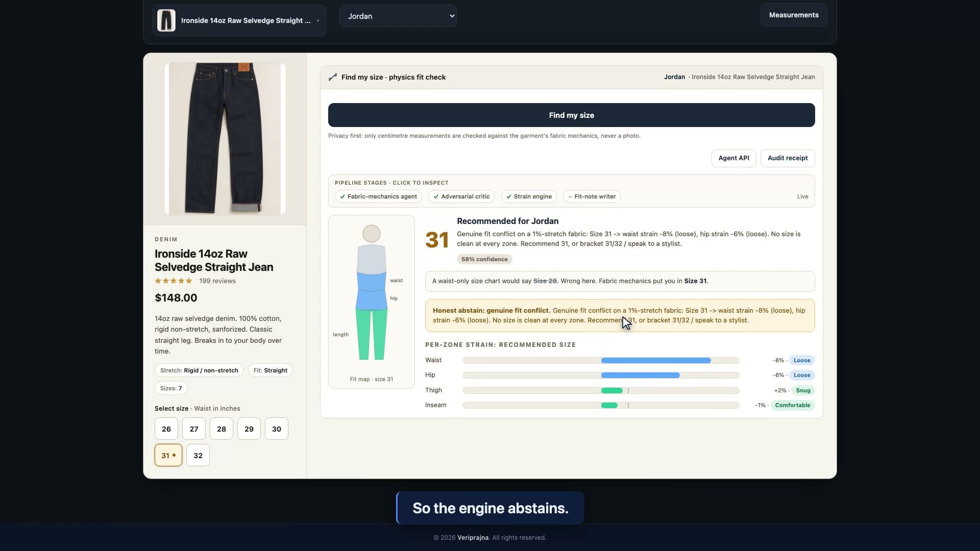The height and width of the screenshot is (551, 980).
Task: Click the physics fit check ruler icon
Action: [333, 77]
